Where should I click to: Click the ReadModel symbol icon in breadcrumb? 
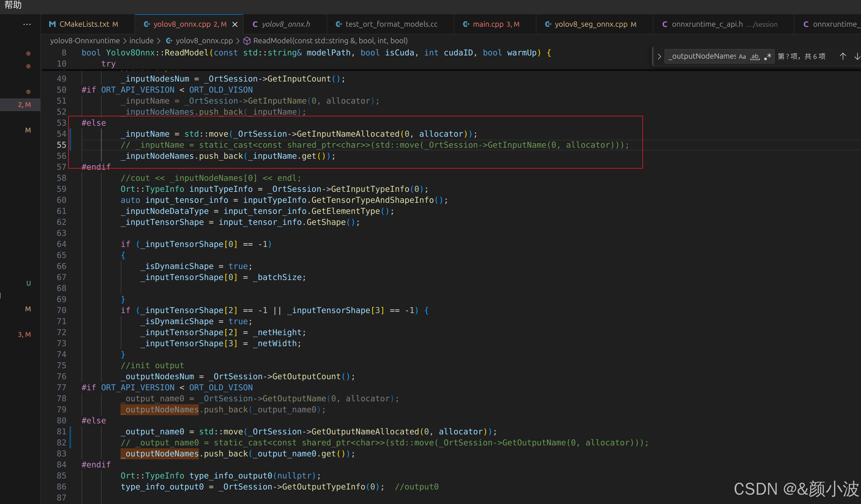pos(247,41)
